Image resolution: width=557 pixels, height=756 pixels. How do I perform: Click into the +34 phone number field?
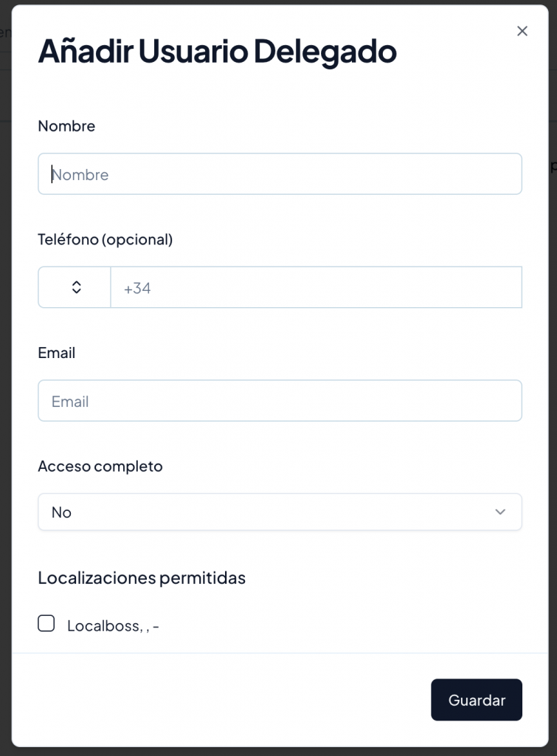click(316, 287)
